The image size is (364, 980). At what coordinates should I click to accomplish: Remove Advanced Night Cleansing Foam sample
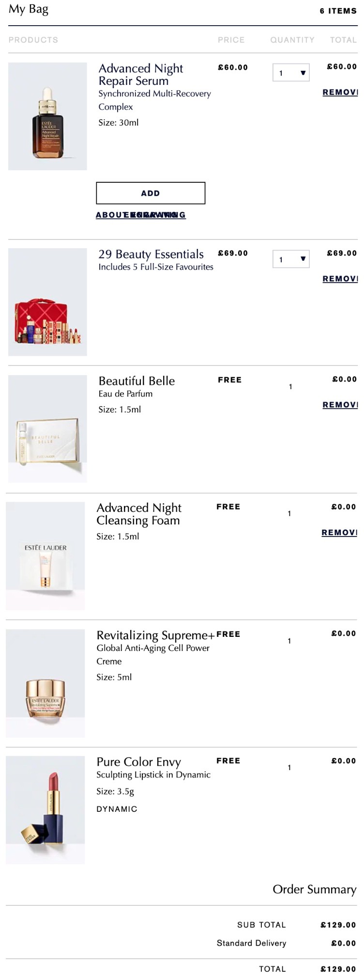(339, 532)
